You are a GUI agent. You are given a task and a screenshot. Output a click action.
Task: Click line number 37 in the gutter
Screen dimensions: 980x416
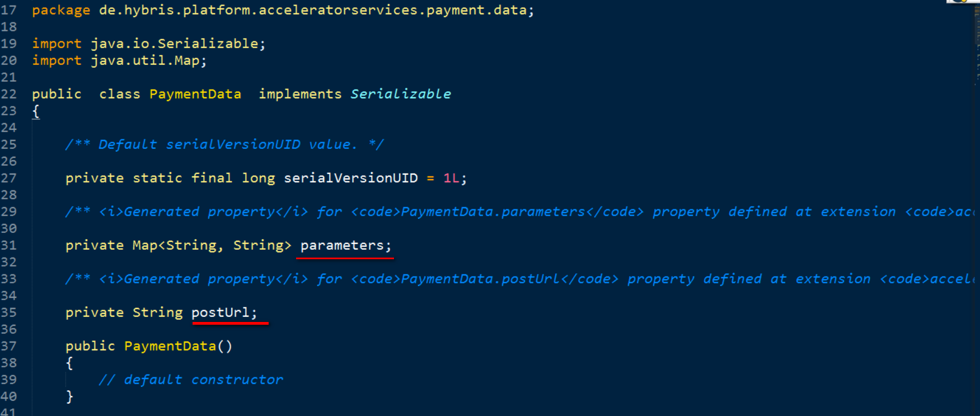click(8, 346)
